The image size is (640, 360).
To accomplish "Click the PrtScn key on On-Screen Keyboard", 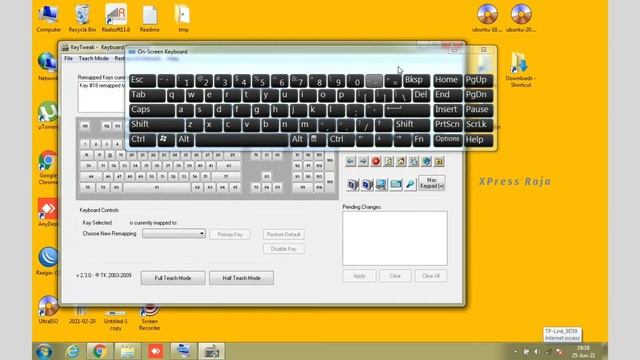I will (448, 125).
